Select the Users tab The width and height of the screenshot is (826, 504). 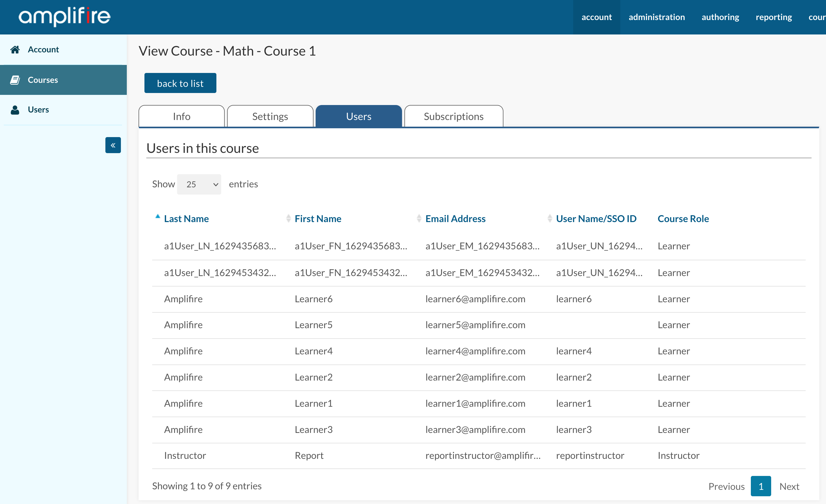click(359, 116)
